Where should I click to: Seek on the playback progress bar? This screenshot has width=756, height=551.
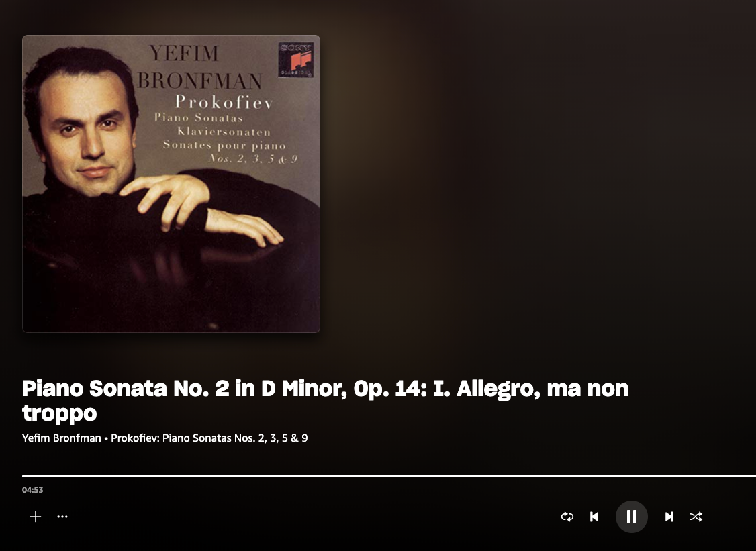click(389, 476)
